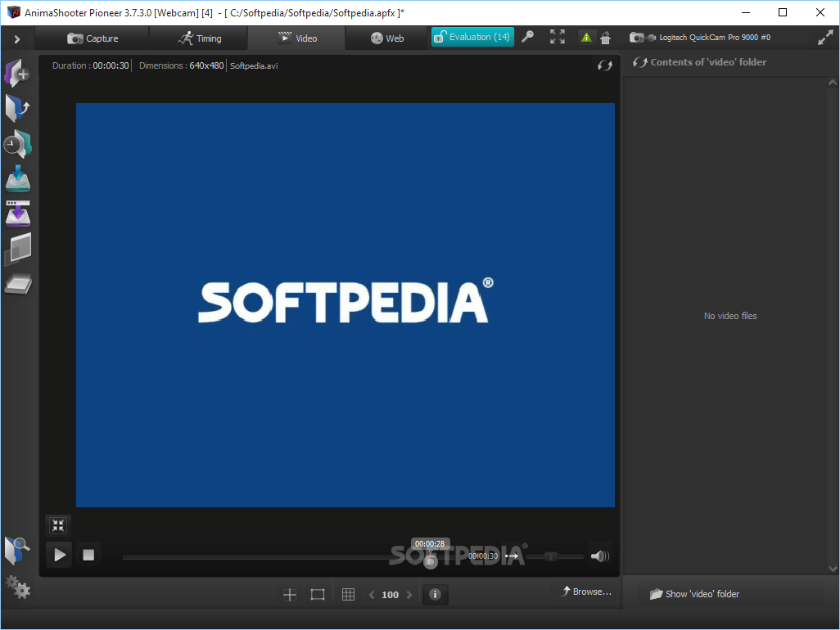Click the new project icon in the sidebar

17,74
